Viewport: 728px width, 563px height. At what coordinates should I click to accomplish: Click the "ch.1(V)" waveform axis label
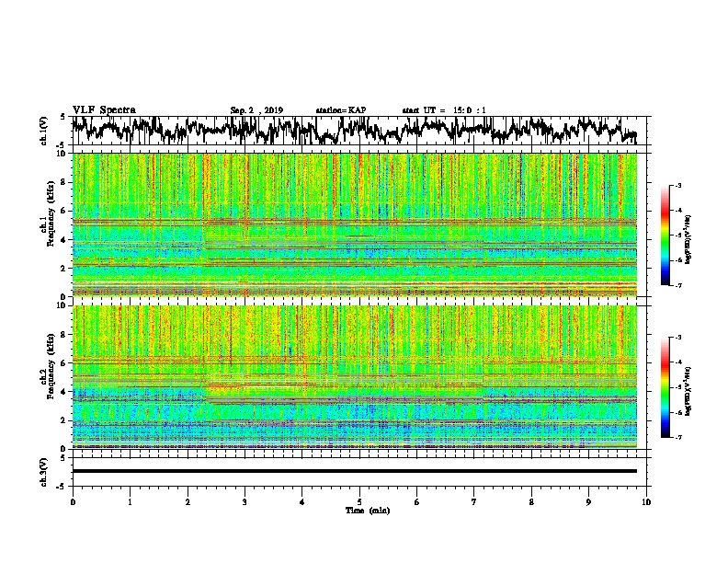[x=44, y=131]
